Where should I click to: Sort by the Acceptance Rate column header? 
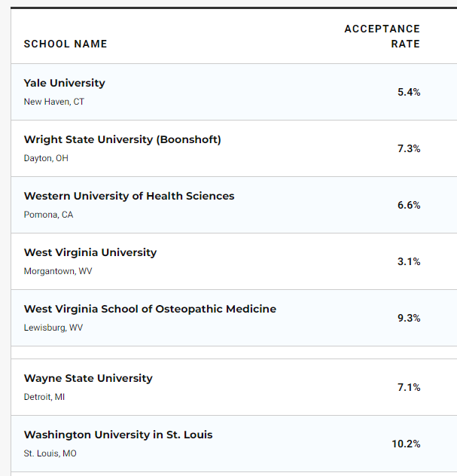click(x=382, y=36)
